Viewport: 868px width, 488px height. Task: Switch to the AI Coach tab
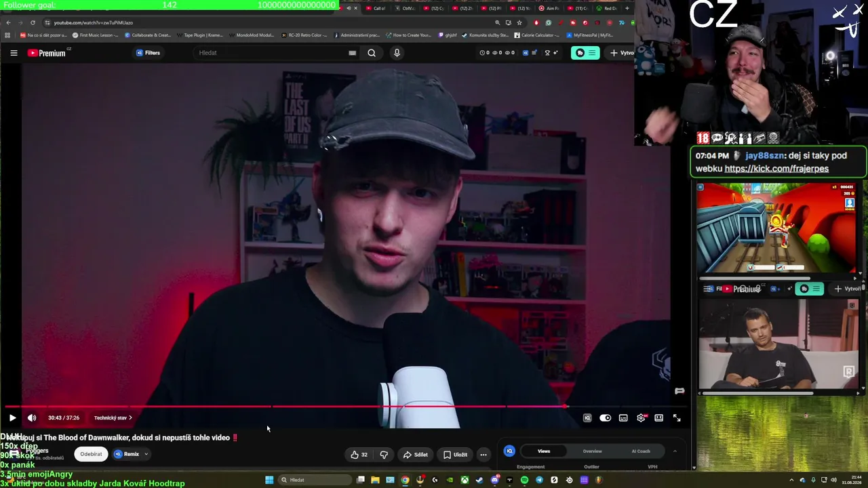tap(641, 451)
